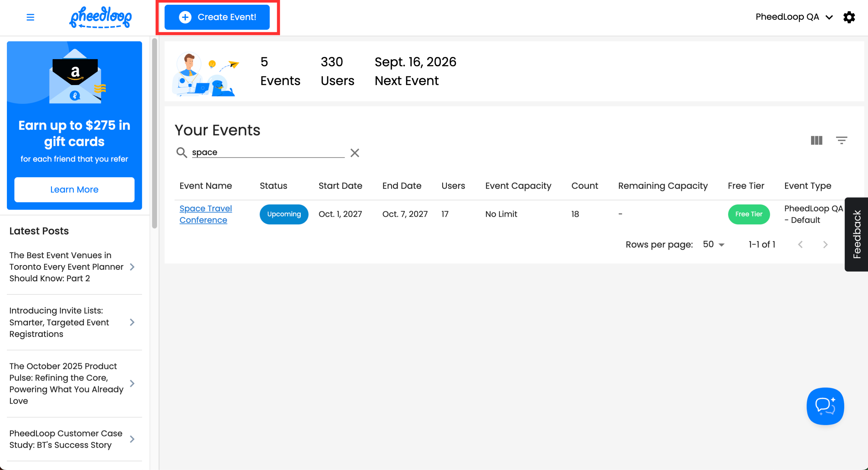
Task: Click the Learn More button
Action: tap(74, 190)
